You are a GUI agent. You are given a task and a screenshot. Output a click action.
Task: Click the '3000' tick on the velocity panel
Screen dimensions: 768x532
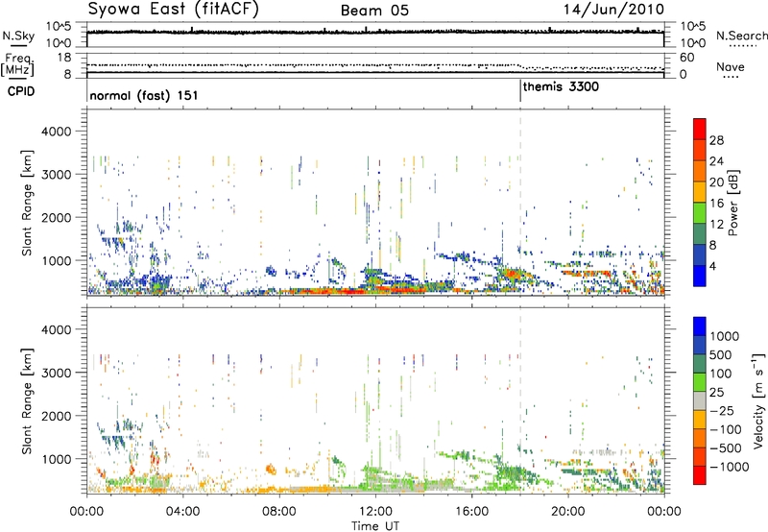tap(56, 373)
